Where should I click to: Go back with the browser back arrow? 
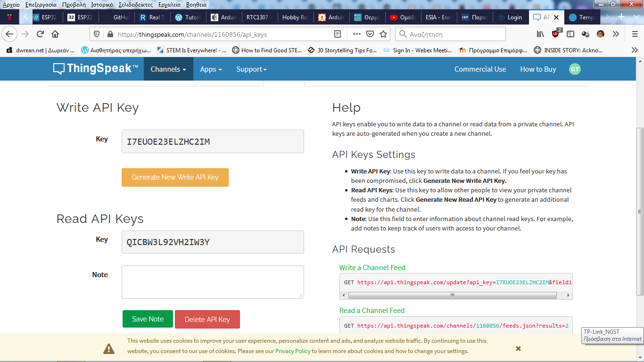click(9, 34)
